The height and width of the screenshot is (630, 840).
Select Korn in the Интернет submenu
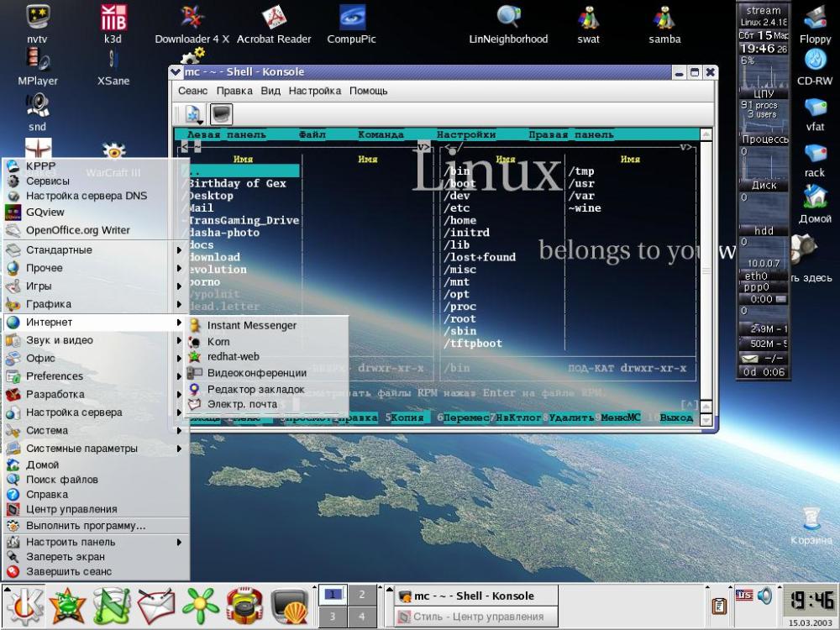(x=267, y=341)
